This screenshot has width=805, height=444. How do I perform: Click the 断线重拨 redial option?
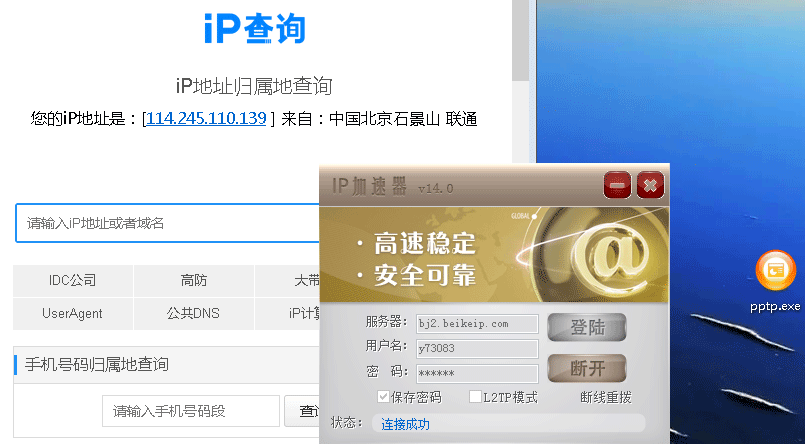click(x=605, y=397)
